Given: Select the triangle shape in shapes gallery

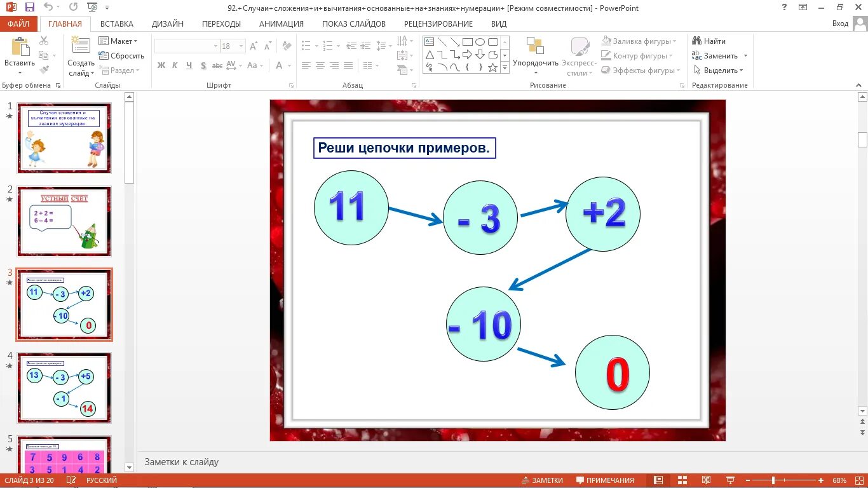Looking at the screenshot, I should point(429,55).
